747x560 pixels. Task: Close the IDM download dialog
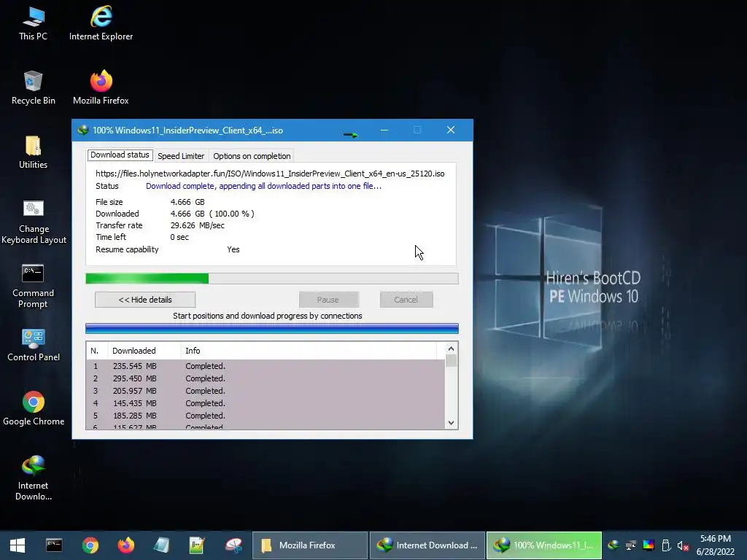(451, 130)
